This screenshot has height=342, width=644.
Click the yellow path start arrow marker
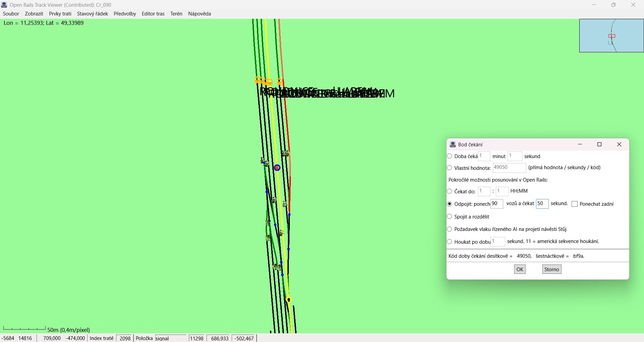click(x=289, y=300)
